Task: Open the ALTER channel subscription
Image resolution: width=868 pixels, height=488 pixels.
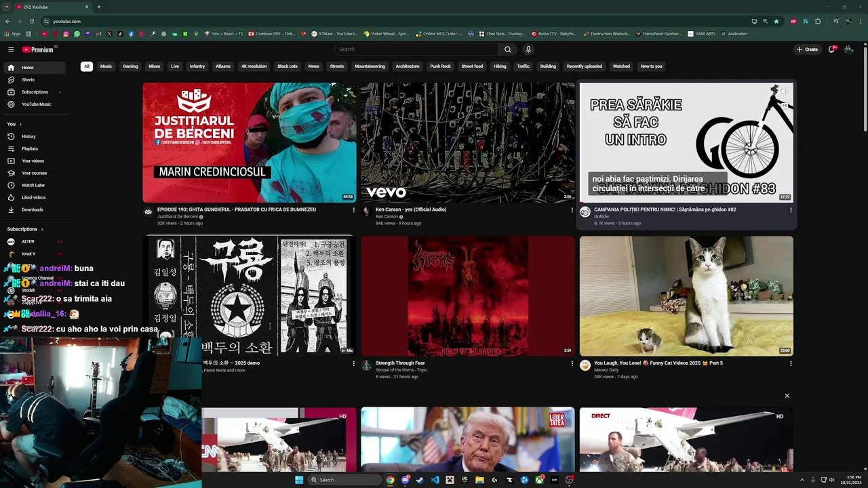Action: (x=34, y=241)
